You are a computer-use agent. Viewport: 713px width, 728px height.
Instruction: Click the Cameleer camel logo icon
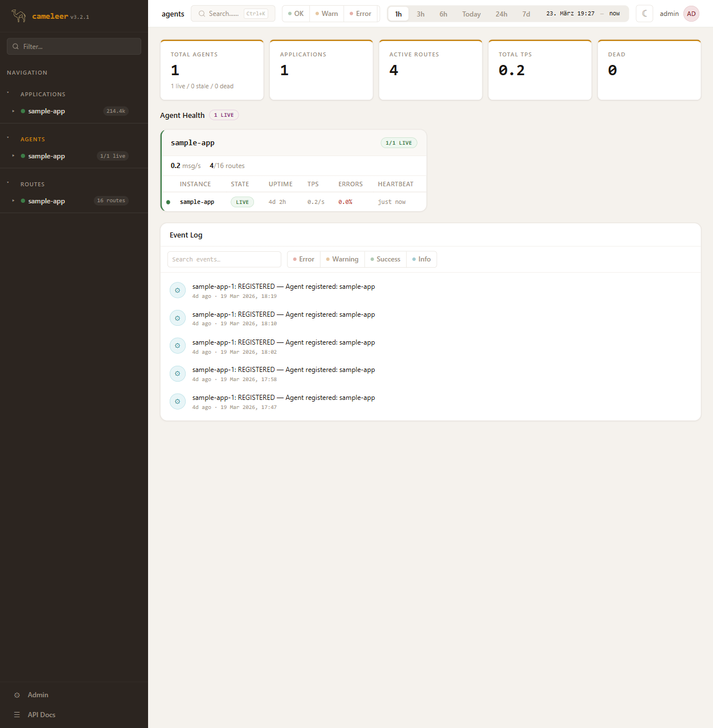[19, 16]
